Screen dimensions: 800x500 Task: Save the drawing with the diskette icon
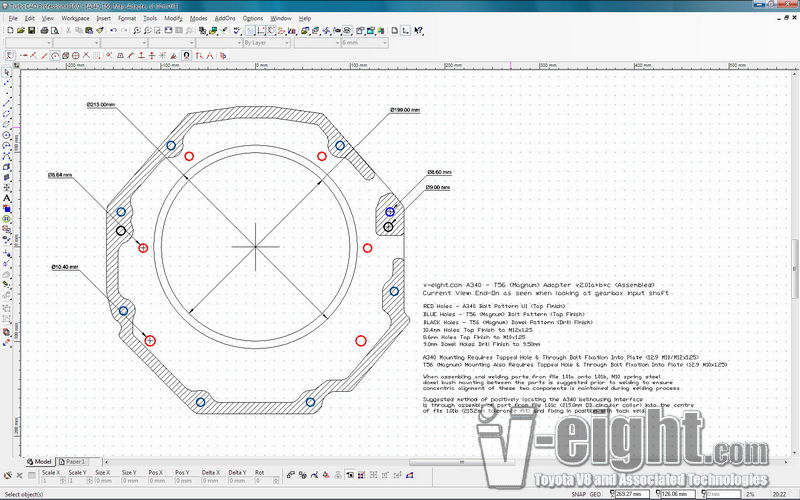click(31, 31)
